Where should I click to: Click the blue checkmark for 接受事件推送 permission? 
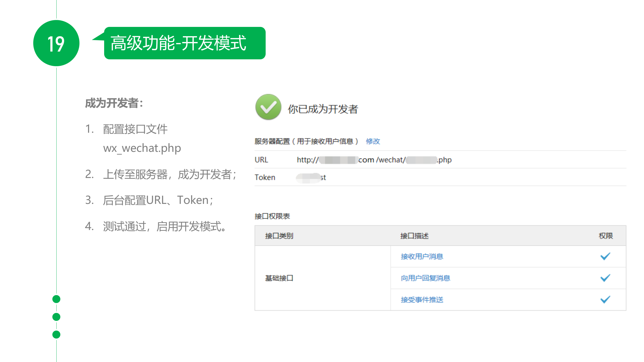pos(605,300)
